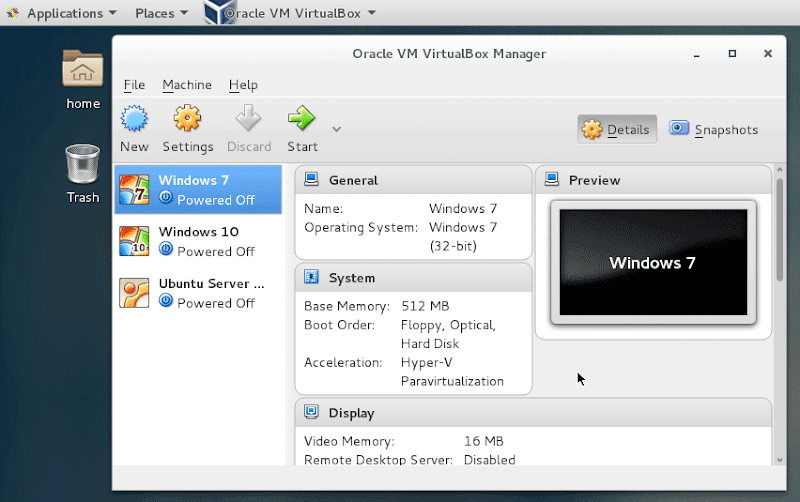Click Remote Desktop Server Disabled value

click(489, 460)
